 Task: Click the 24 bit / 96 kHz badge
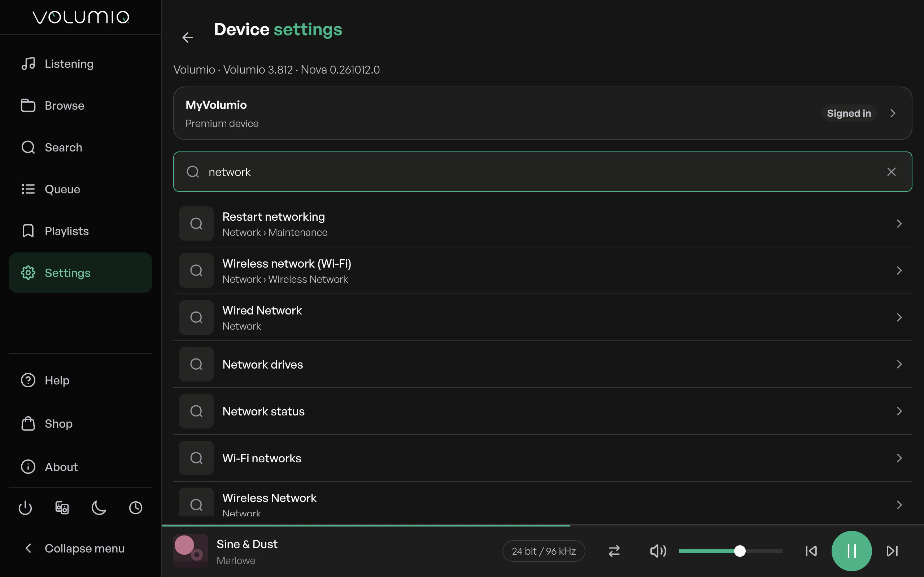point(543,551)
